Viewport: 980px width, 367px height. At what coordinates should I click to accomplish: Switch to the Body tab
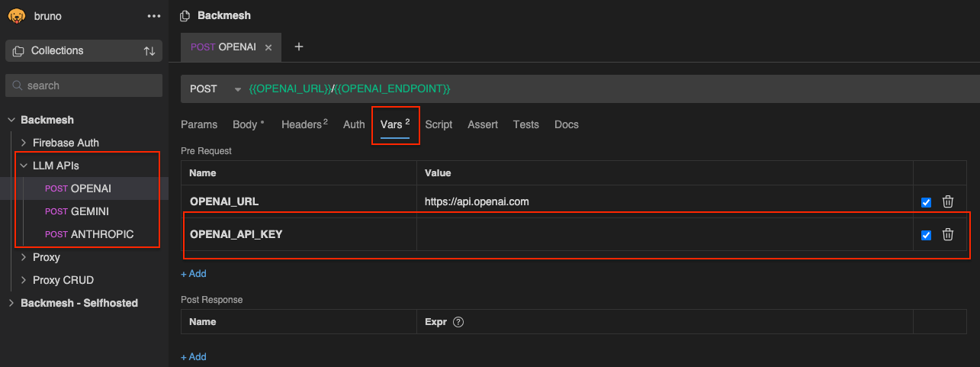(247, 124)
